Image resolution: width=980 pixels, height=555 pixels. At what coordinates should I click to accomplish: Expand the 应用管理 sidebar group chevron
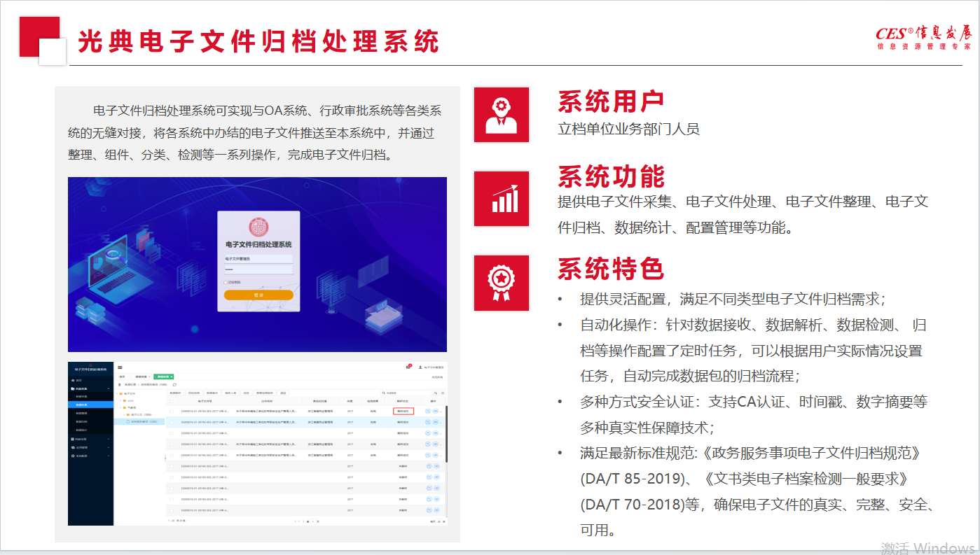click(109, 447)
